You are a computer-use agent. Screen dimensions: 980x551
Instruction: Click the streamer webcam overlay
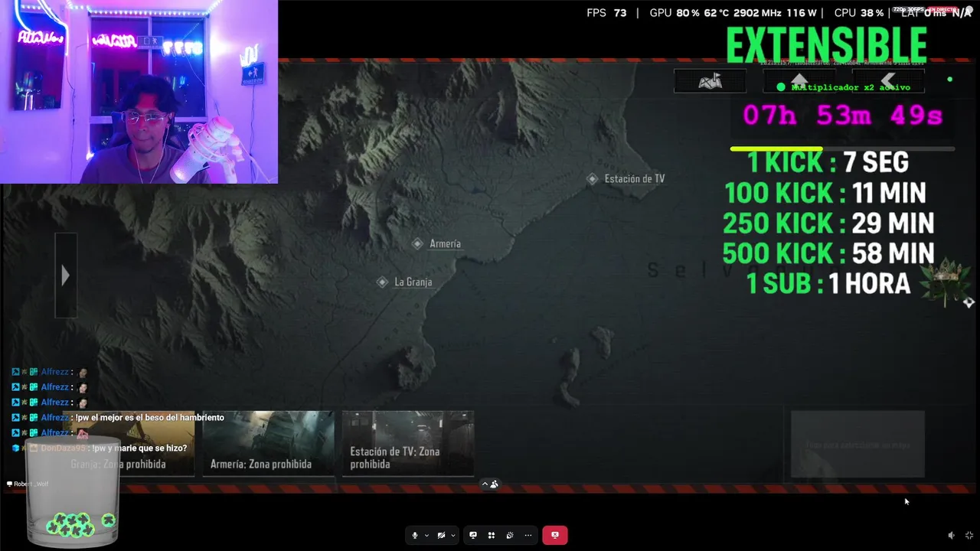click(x=139, y=92)
